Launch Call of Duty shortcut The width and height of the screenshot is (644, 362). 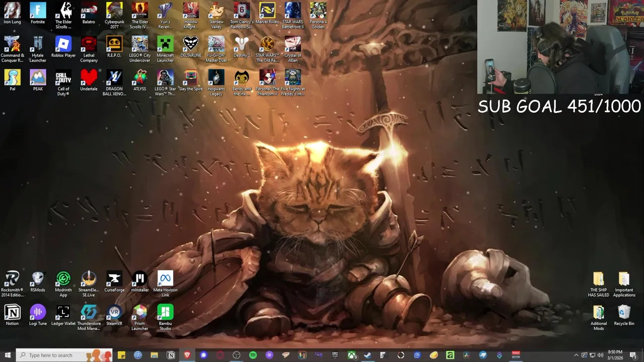pos(63,83)
